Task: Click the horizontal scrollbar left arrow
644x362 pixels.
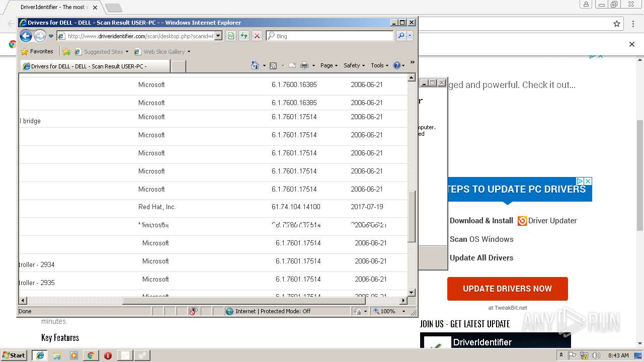Action: [23, 301]
